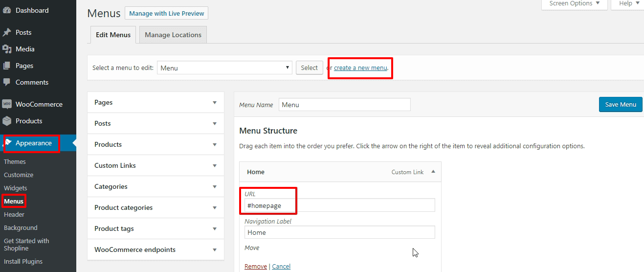Switch to Manage Locations tab
This screenshot has height=272, width=644.
[173, 35]
